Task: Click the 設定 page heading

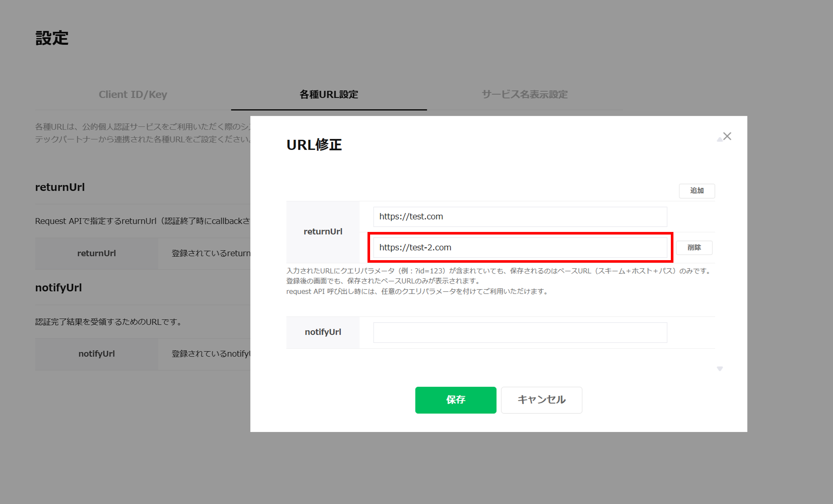Action: tap(52, 38)
